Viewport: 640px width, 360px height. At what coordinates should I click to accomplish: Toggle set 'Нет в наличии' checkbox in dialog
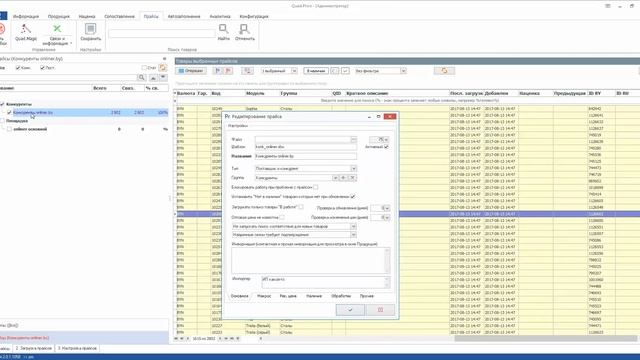tap(353, 197)
